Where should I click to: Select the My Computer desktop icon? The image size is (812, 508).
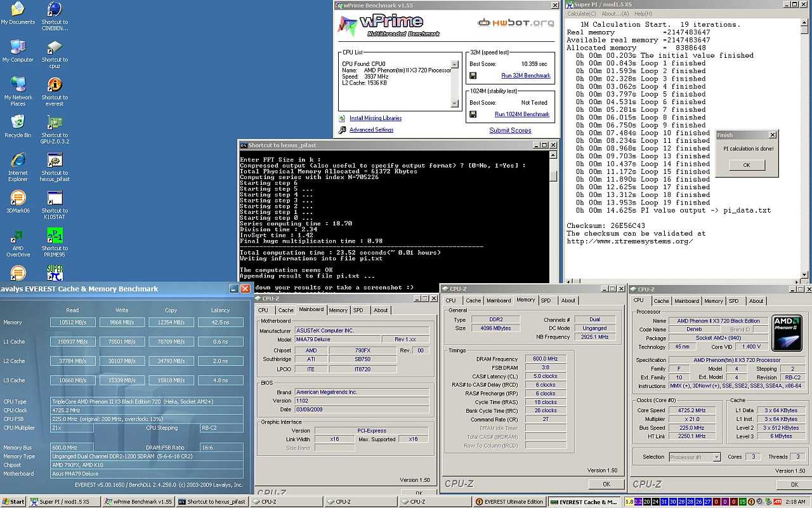18,51
